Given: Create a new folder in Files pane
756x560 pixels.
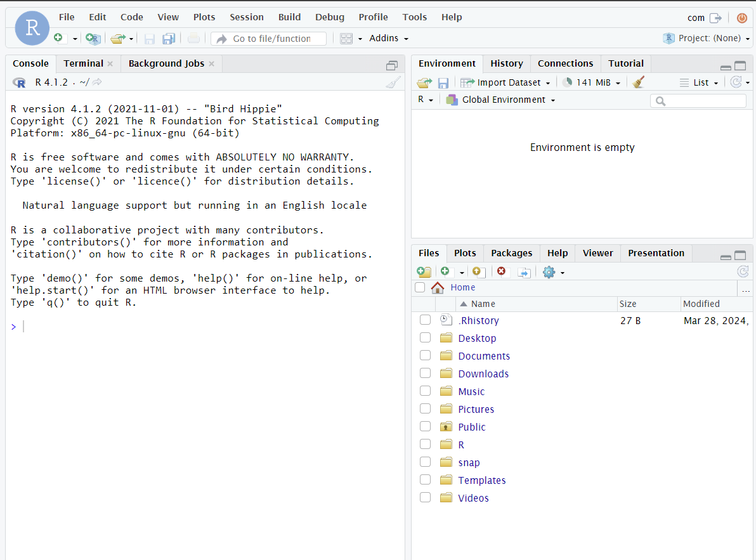Looking at the screenshot, I should (x=424, y=272).
